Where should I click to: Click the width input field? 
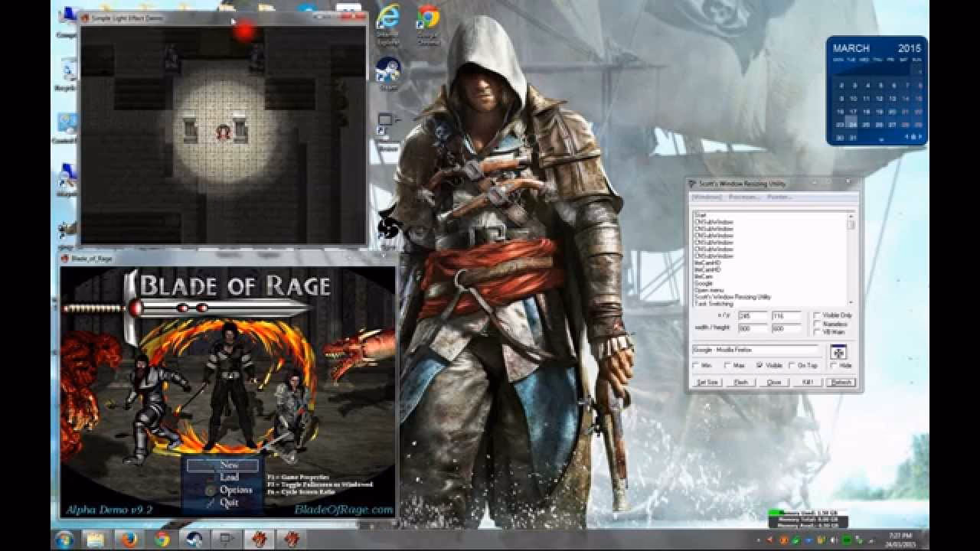(753, 328)
